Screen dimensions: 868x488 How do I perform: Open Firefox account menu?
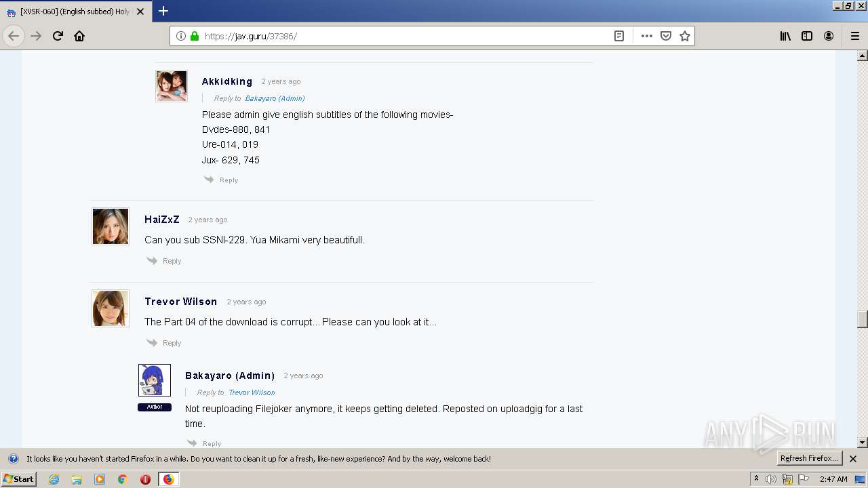[x=829, y=36]
